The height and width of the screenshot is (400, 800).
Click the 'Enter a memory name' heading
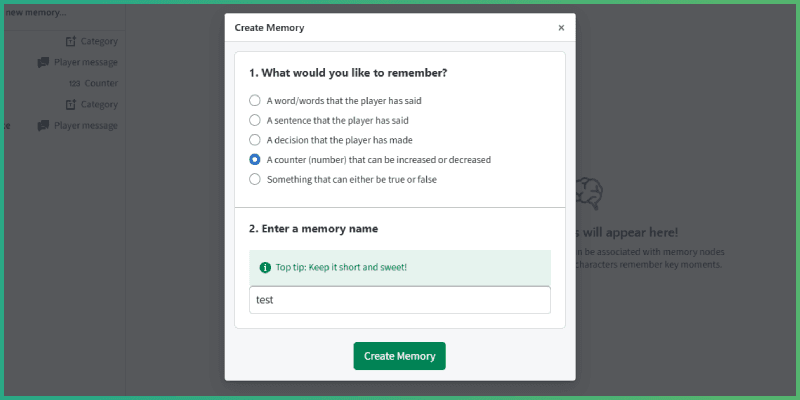click(313, 229)
